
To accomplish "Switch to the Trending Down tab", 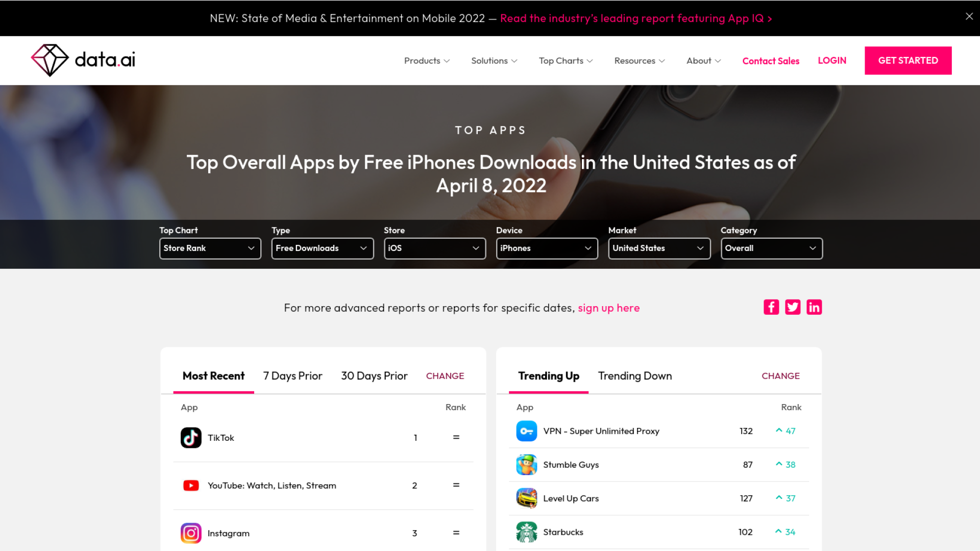I will click(x=634, y=376).
